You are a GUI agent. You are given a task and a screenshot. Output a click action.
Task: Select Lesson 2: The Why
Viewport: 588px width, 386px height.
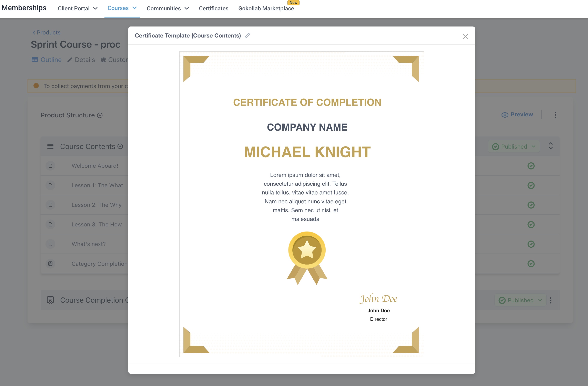pyautogui.click(x=97, y=205)
